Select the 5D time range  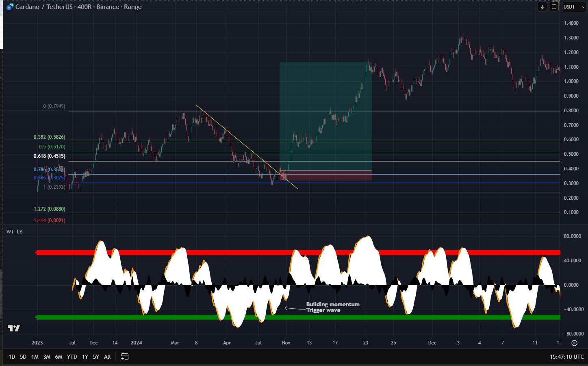tap(23, 357)
